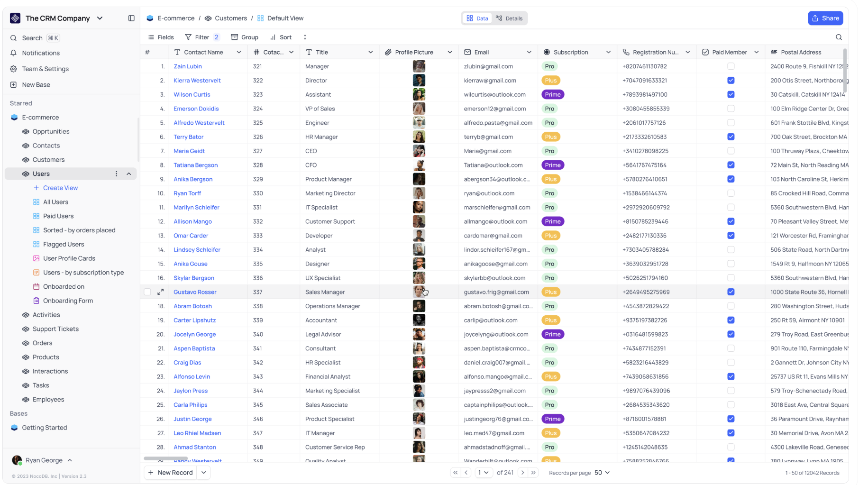Click the row height icon beside Sort
Image resolution: width=868 pixels, height=485 pixels.
pos(305,37)
